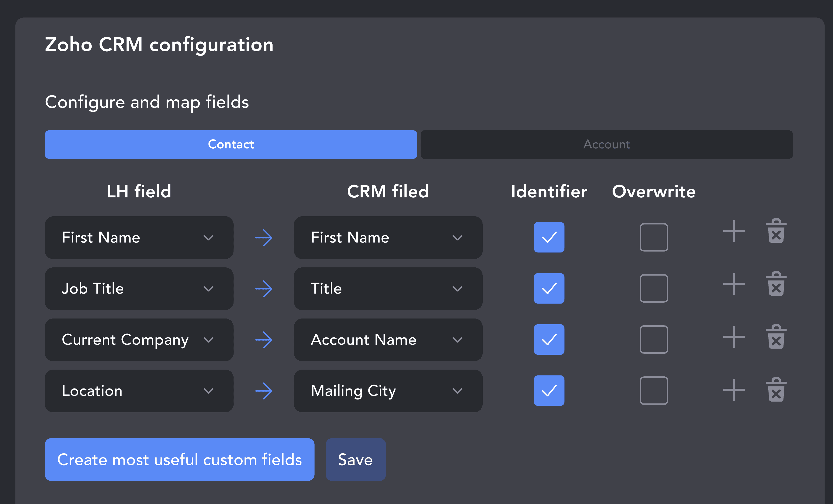Open the CRM First Name dropdown

(388, 238)
